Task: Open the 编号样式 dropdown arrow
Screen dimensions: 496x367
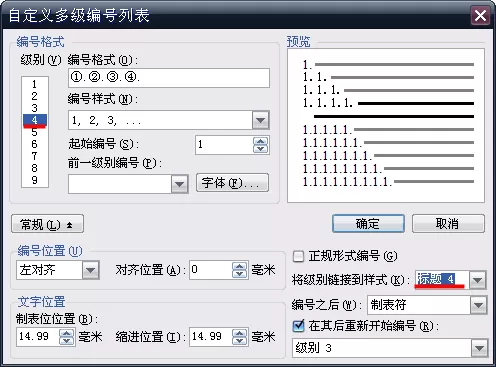Action: tap(260, 120)
